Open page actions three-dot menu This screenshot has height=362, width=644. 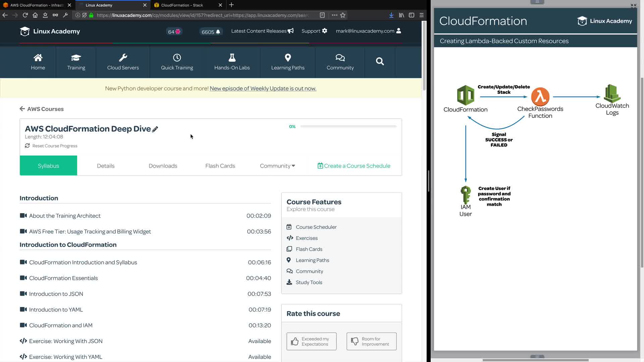[x=334, y=15]
